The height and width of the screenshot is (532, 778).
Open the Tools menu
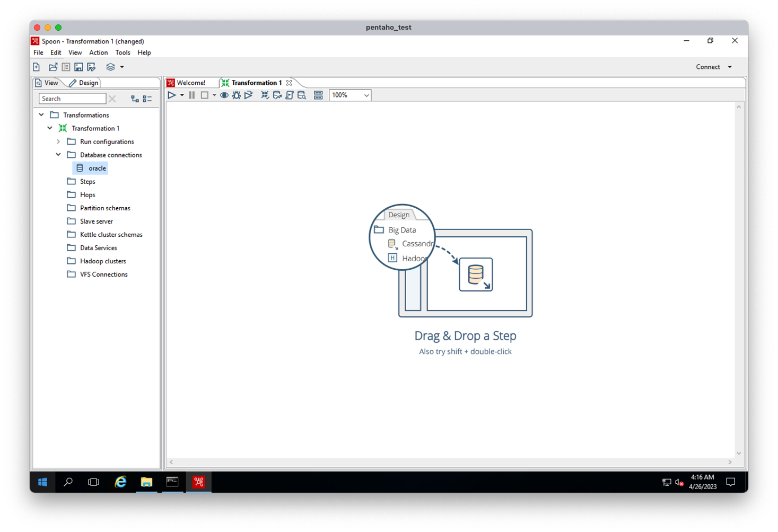(123, 52)
